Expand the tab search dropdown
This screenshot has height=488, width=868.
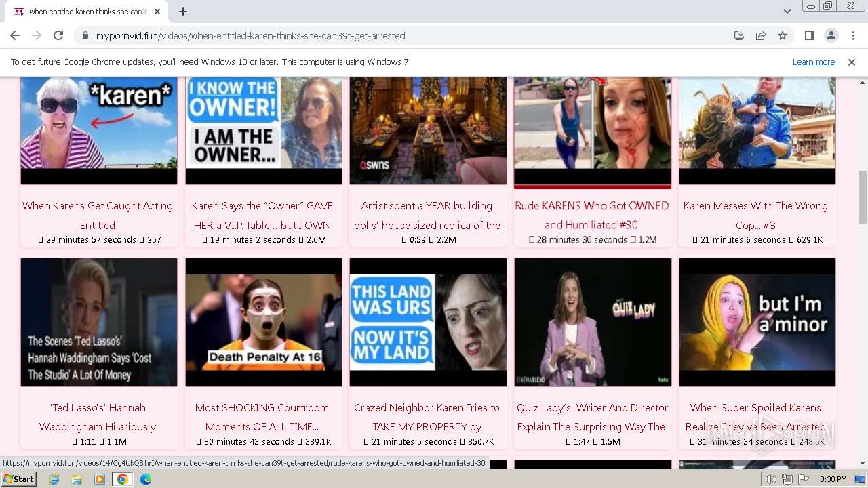point(787,12)
